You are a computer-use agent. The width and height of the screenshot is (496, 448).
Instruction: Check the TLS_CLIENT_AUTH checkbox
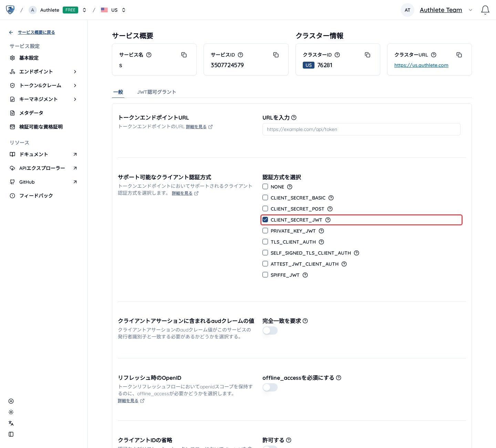[x=265, y=242]
